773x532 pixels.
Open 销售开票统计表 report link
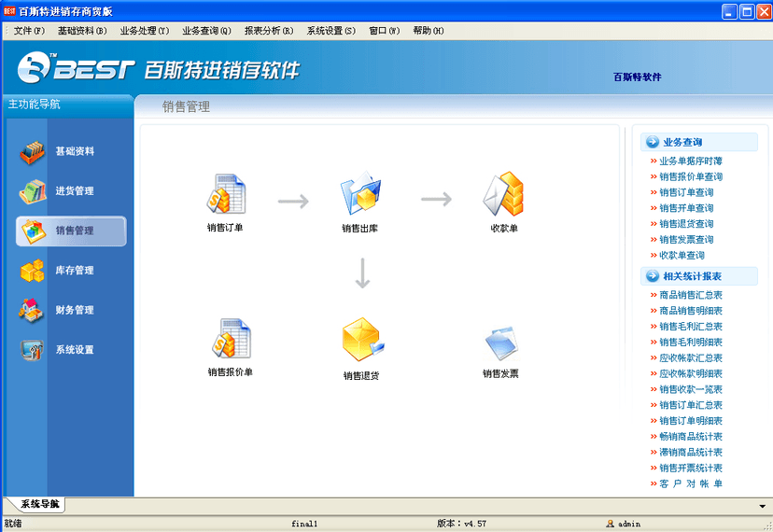(x=691, y=468)
